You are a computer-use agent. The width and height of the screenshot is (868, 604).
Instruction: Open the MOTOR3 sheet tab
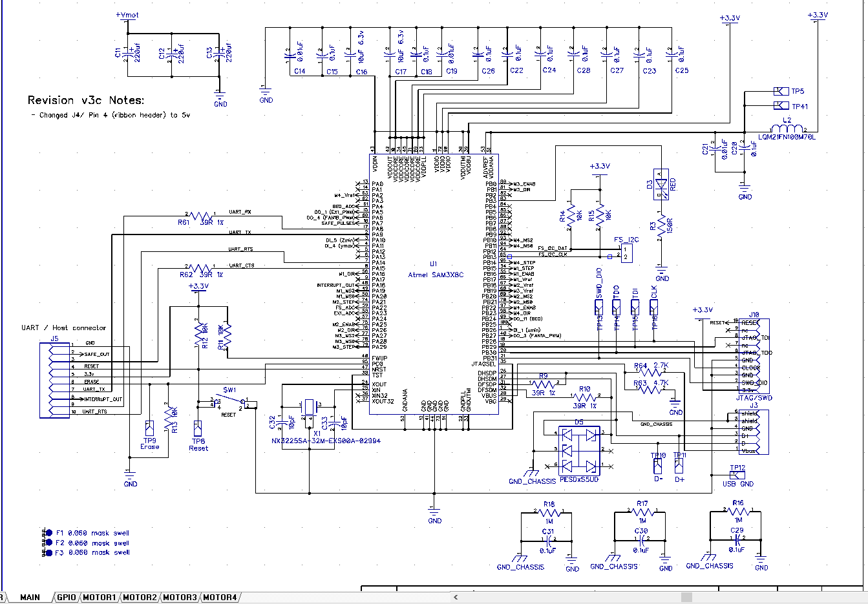click(x=180, y=598)
